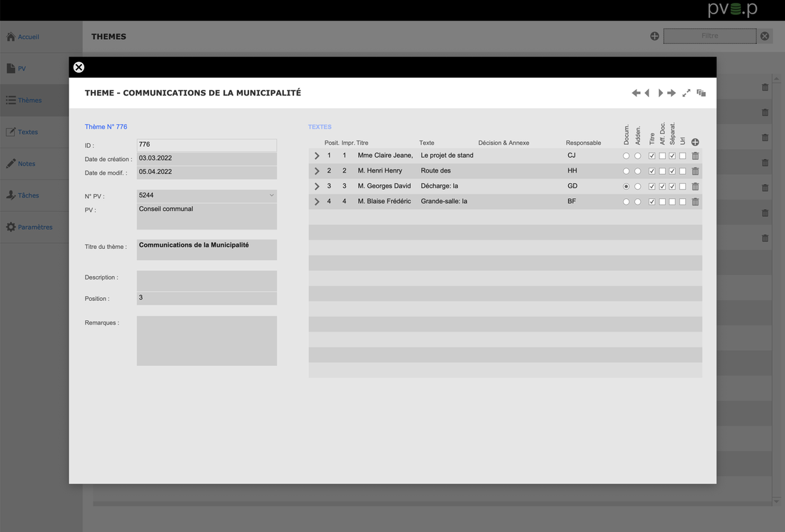
Task: Close the theme detail dialog
Action: click(x=78, y=67)
